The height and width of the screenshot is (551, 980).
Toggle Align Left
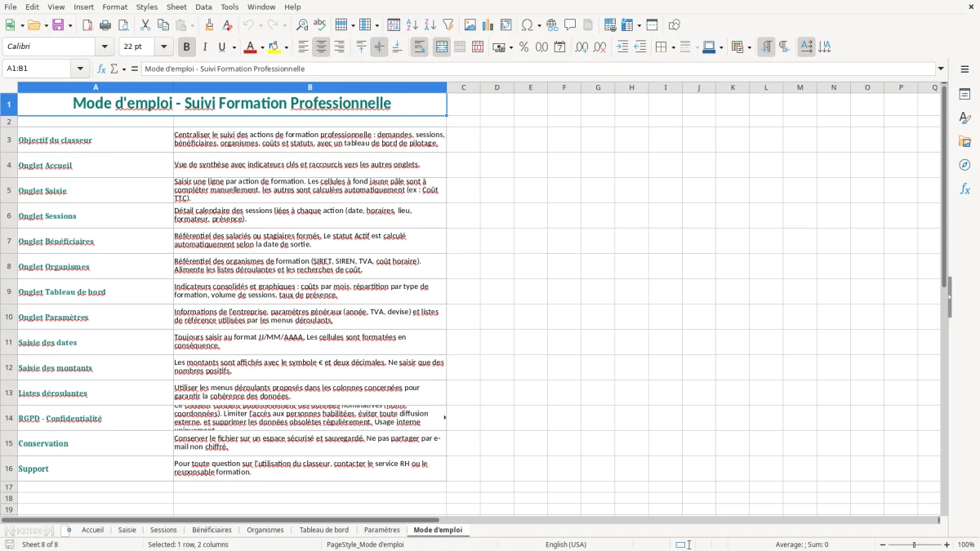[x=303, y=47]
